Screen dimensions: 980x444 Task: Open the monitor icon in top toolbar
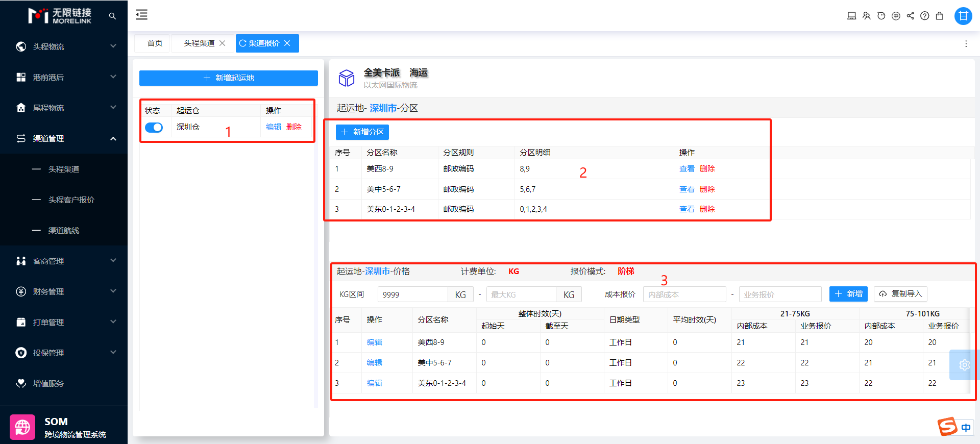pyautogui.click(x=851, y=16)
